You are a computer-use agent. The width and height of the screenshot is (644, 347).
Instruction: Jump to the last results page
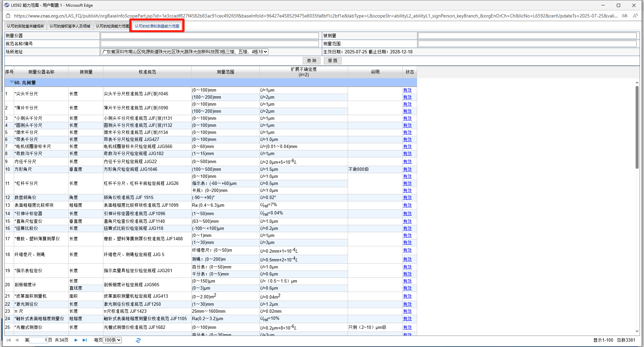(x=85, y=340)
